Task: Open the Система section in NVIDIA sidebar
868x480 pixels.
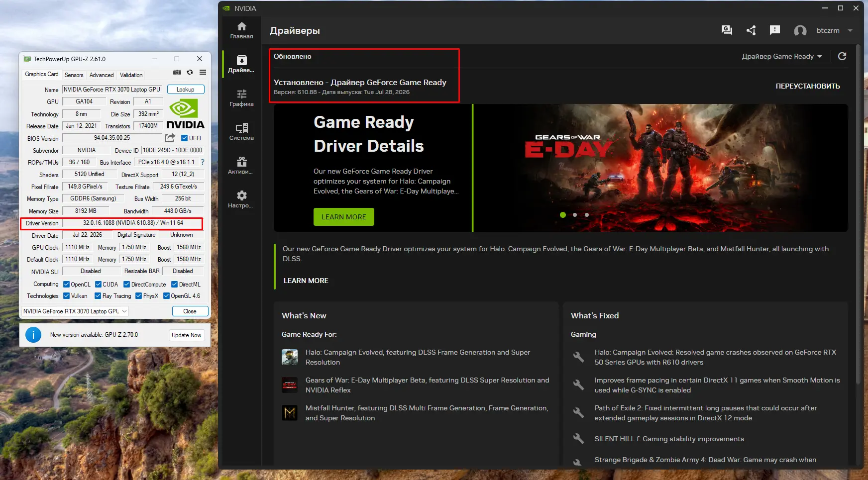Action: tap(241, 132)
